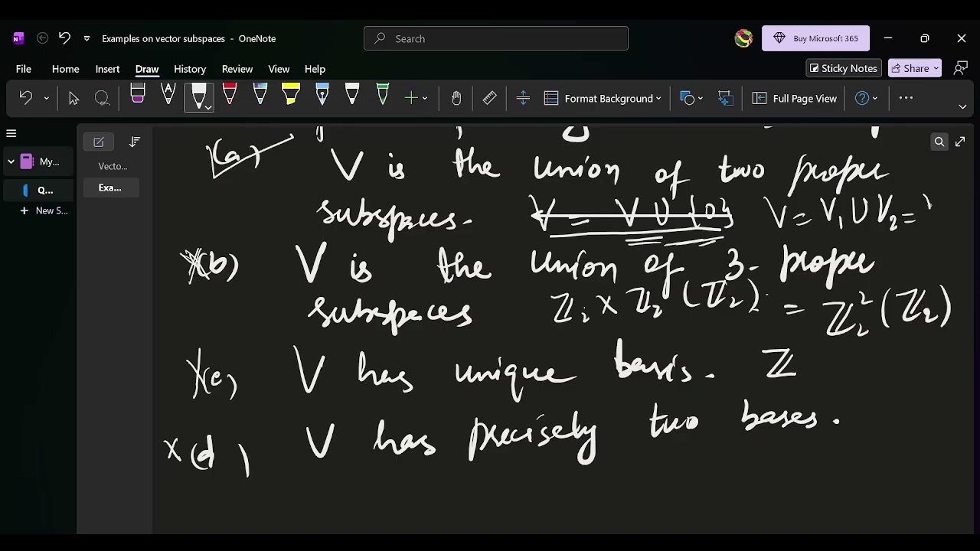
Task: Open the Help tab
Action: [315, 69]
